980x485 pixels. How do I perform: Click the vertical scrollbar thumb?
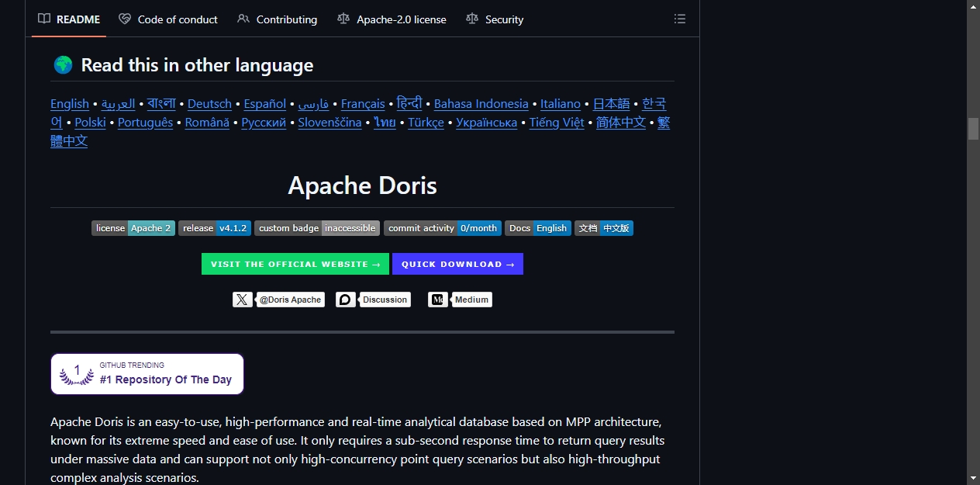[974, 129]
